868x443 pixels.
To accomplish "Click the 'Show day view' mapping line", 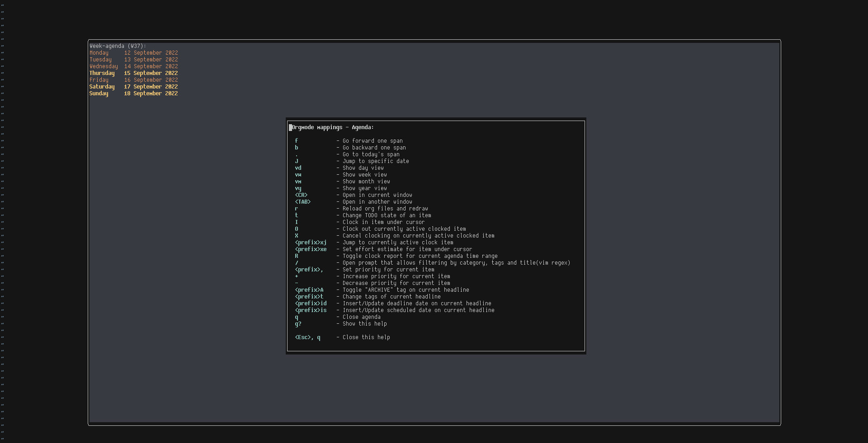I will (339, 168).
